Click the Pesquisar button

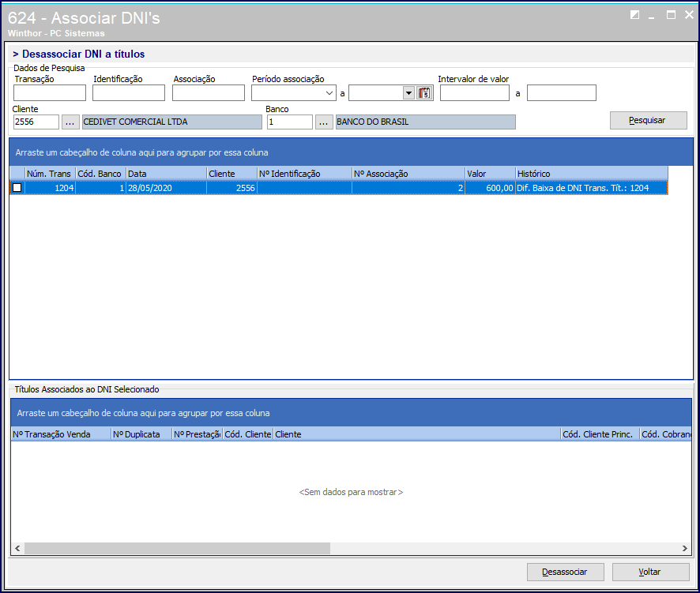648,121
